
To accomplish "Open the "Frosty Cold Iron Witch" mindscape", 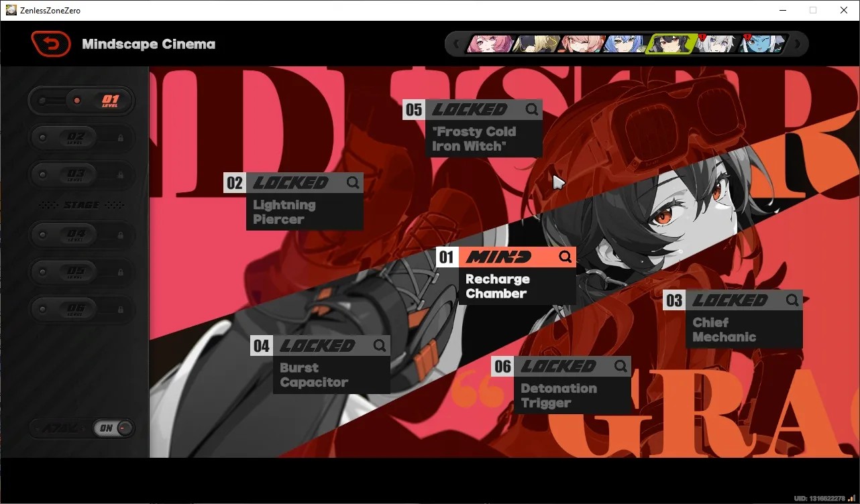I will [x=473, y=128].
